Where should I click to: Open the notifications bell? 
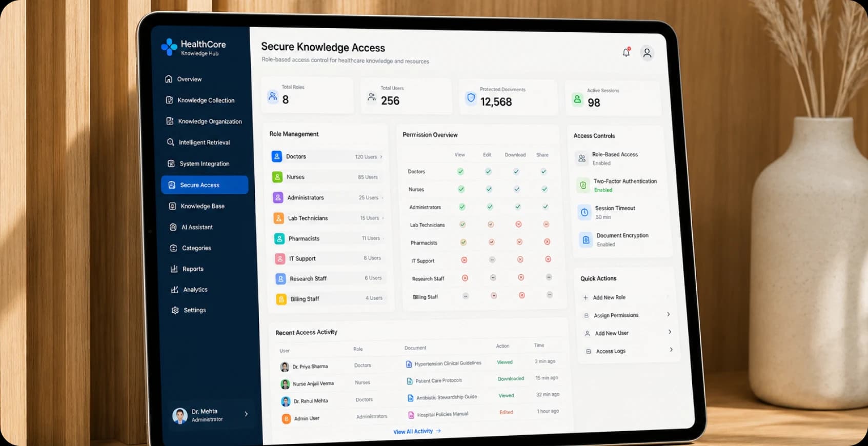(x=626, y=52)
